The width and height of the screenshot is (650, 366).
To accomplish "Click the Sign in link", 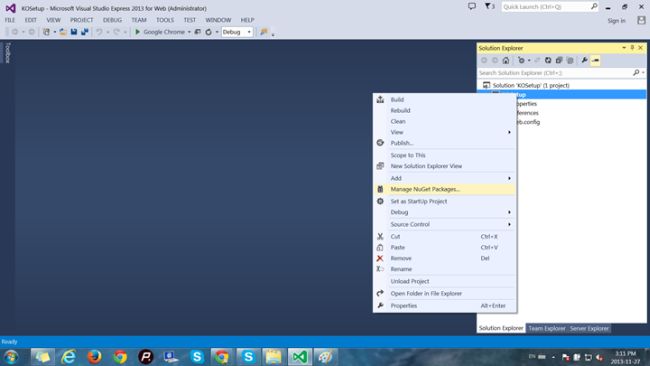I will pos(616,21).
